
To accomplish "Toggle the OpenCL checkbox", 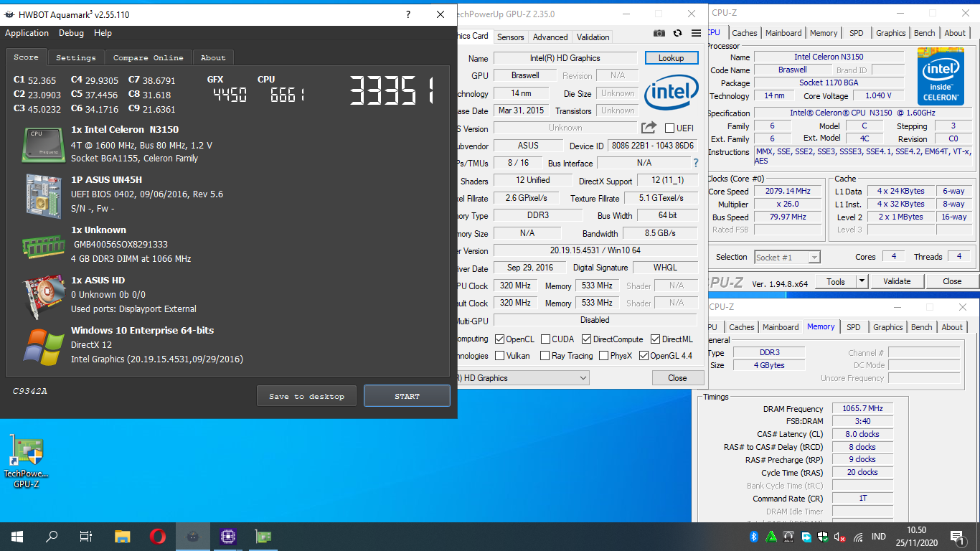I will tap(500, 339).
